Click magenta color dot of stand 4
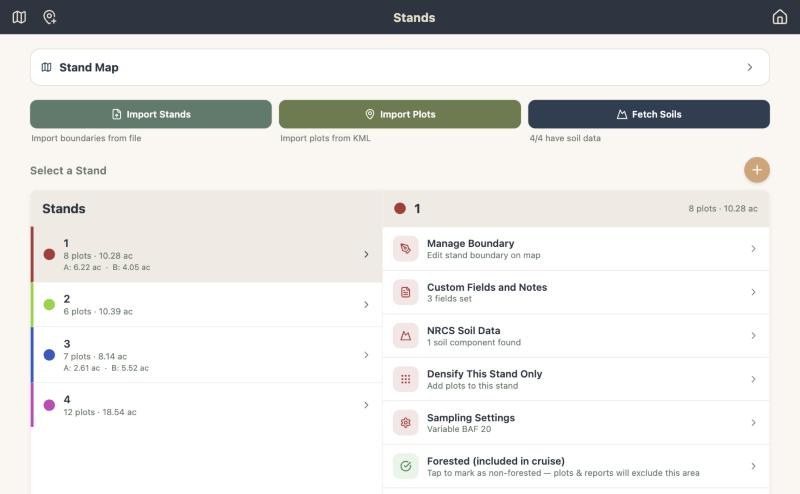The width and height of the screenshot is (800, 494). click(x=49, y=405)
